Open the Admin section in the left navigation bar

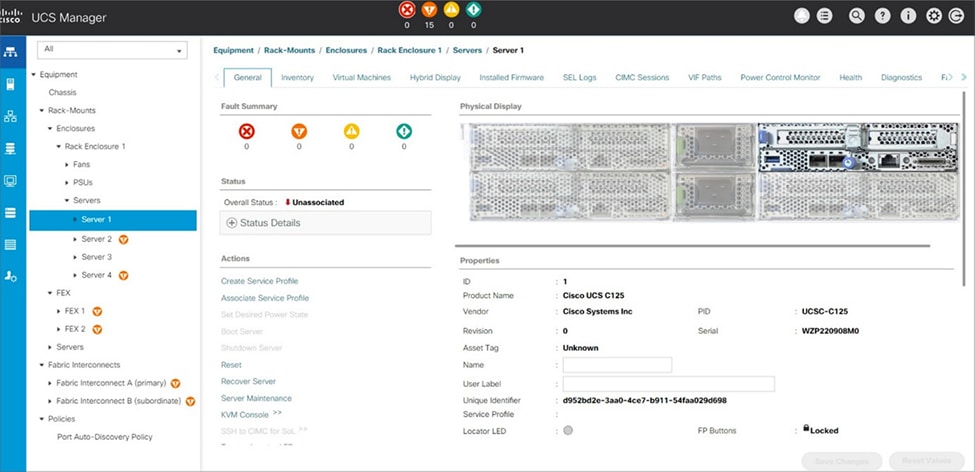[x=10, y=277]
